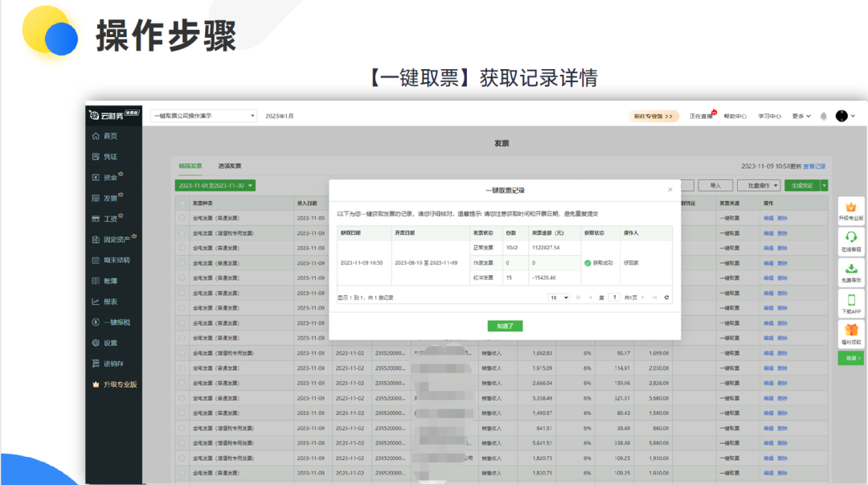Close the 一键取票记录 dialog with the X
The width and height of the screenshot is (868, 485).
click(669, 190)
